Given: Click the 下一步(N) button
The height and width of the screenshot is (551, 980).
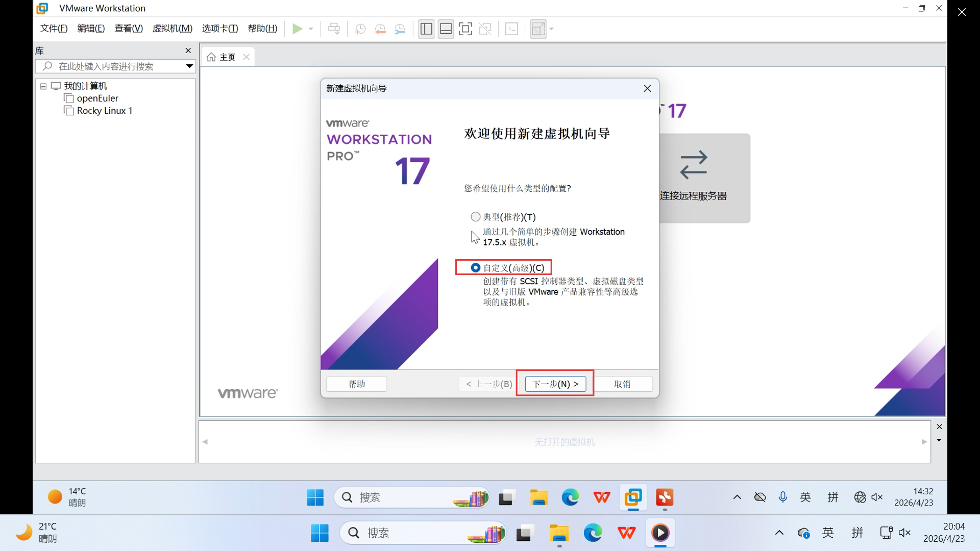Looking at the screenshot, I should [x=555, y=384].
